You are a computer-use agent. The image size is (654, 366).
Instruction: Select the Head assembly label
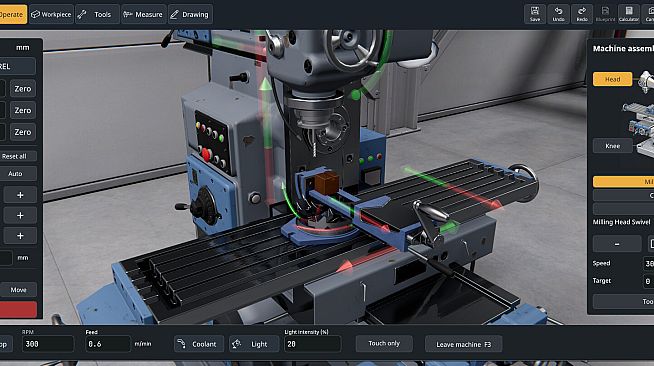point(612,79)
